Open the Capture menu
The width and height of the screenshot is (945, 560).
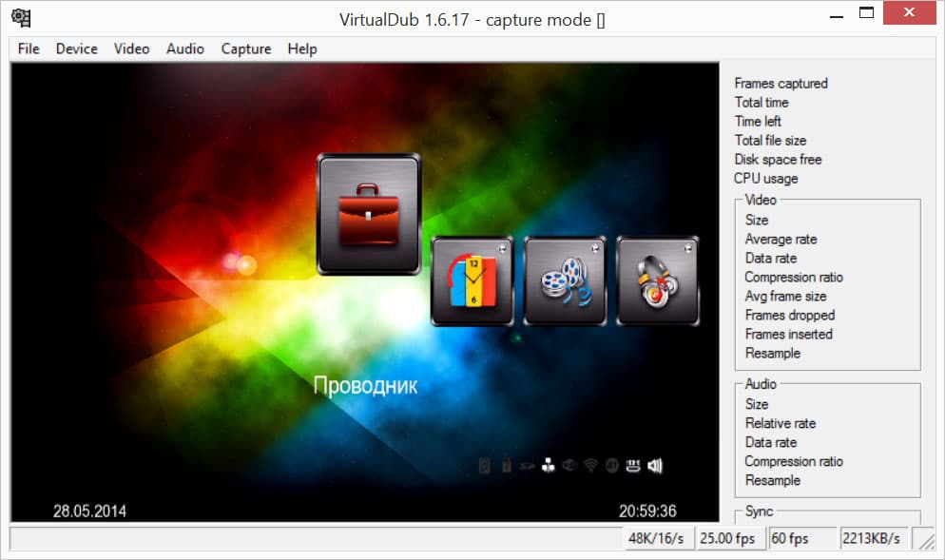pyautogui.click(x=246, y=48)
